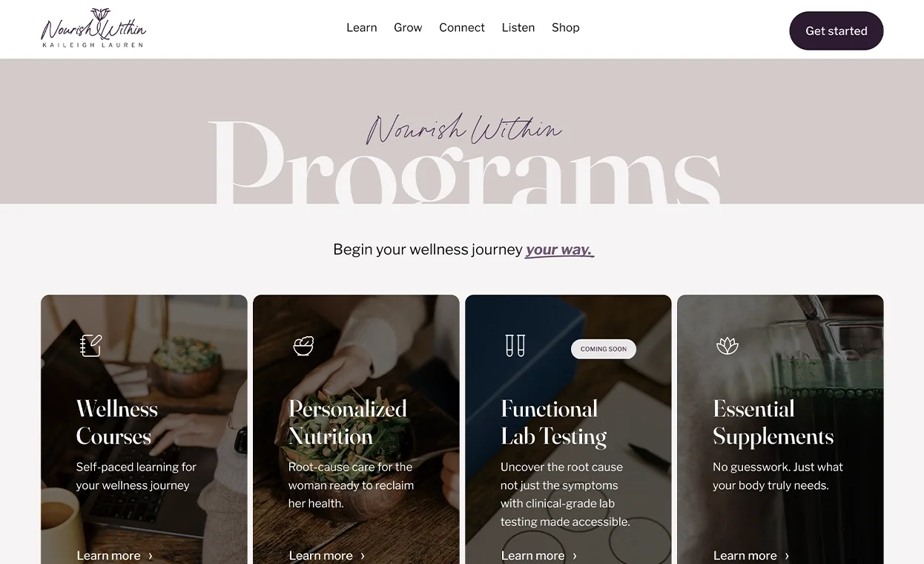Click the lotus icon on Essential Supplements card
This screenshot has width=924, height=564.
727,345
